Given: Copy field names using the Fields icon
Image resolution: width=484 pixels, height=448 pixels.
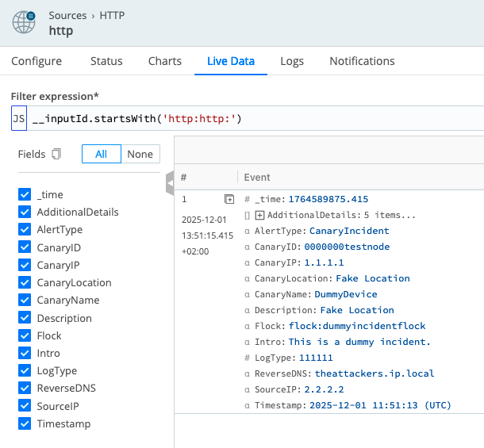Looking at the screenshot, I should 56,154.
